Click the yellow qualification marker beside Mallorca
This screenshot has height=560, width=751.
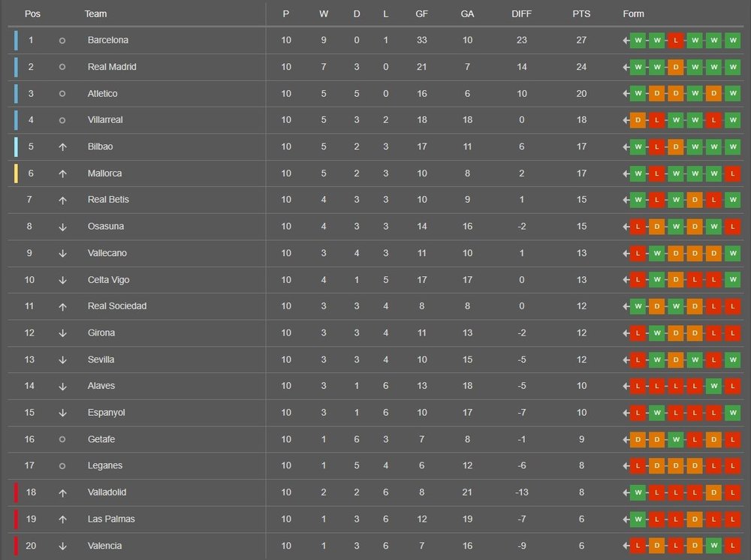pyautogui.click(x=16, y=173)
